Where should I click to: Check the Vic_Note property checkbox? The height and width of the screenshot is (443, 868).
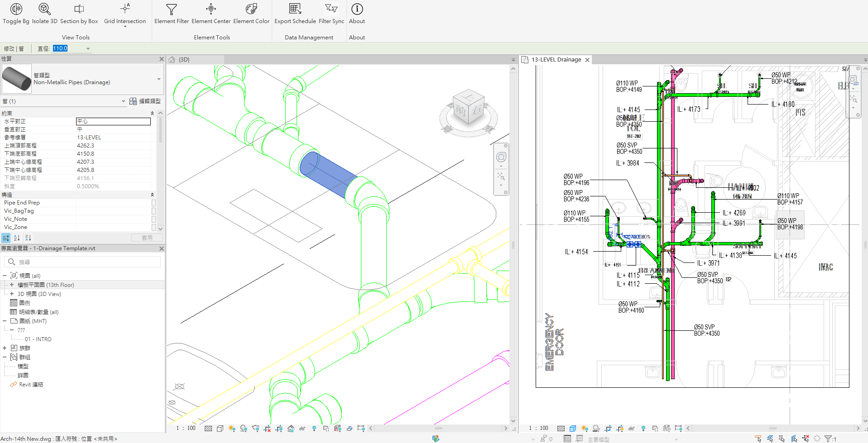point(153,219)
